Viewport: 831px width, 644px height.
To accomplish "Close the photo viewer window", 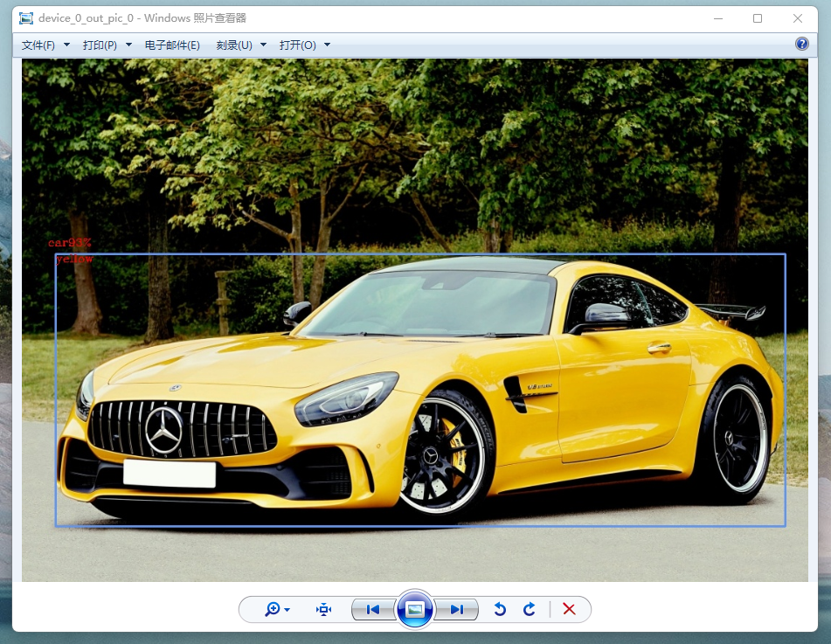I will pyautogui.click(x=798, y=18).
